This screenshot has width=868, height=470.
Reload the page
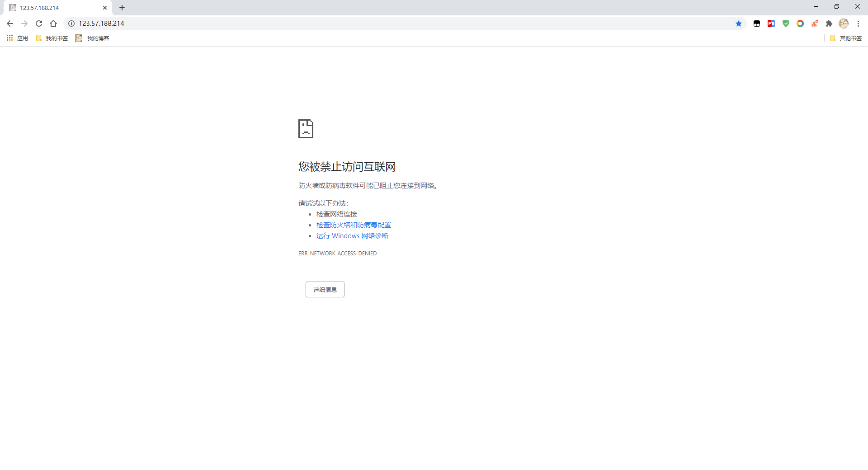pos(39,23)
